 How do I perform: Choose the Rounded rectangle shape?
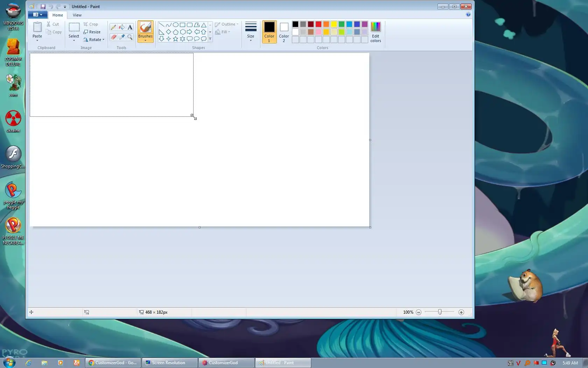(x=189, y=25)
